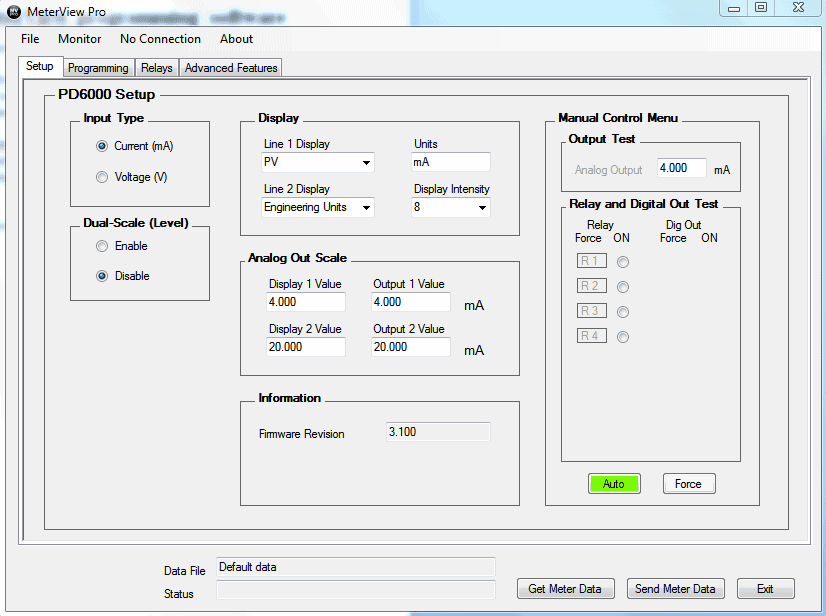Click the R1 force relay button

click(x=592, y=261)
